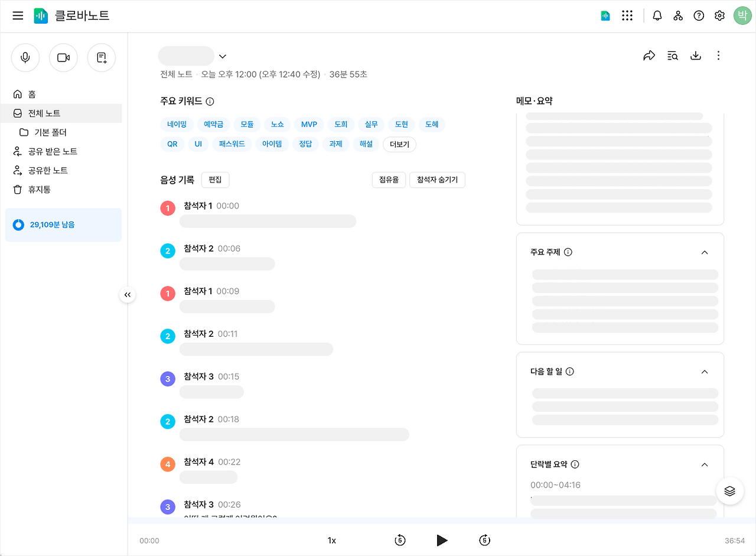
Task: Show info about 주요 키워드
Action: pyautogui.click(x=210, y=102)
